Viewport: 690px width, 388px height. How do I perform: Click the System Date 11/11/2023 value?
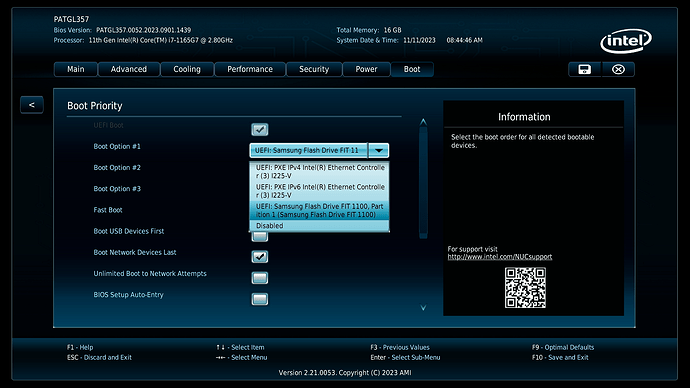point(419,40)
